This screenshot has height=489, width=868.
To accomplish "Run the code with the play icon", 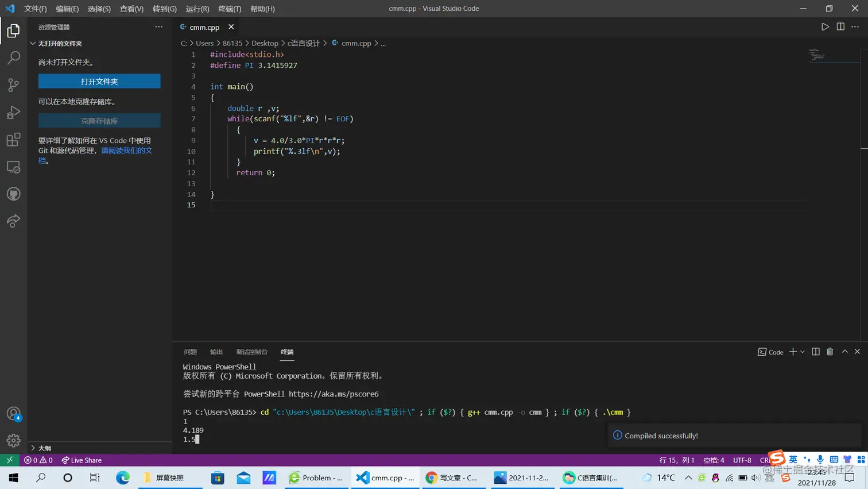I will point(825,27).
